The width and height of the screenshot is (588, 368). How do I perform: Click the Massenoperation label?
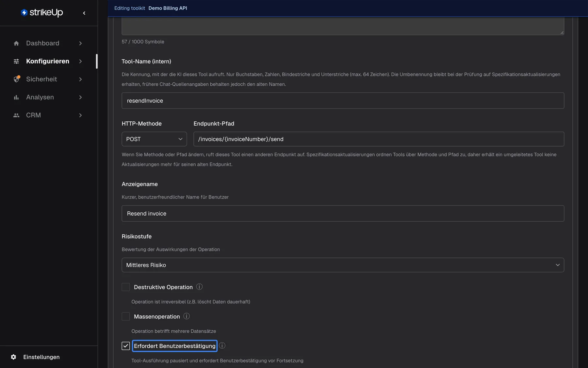(157, 317)
